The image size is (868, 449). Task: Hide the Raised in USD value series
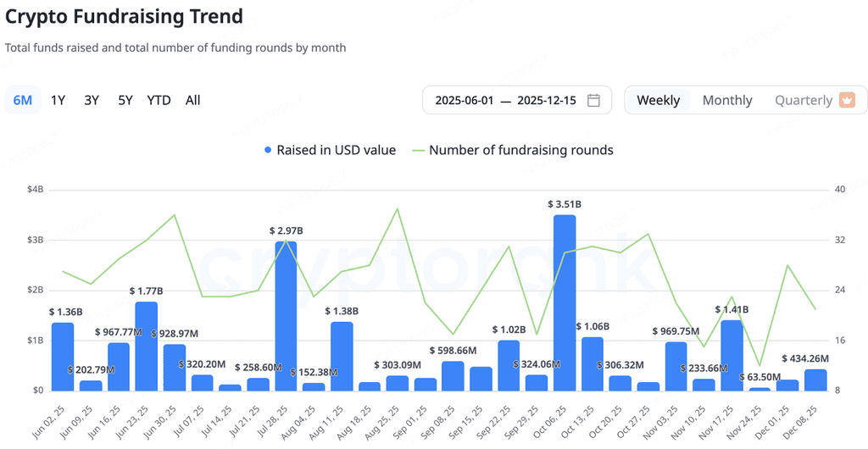coord(336,150)
